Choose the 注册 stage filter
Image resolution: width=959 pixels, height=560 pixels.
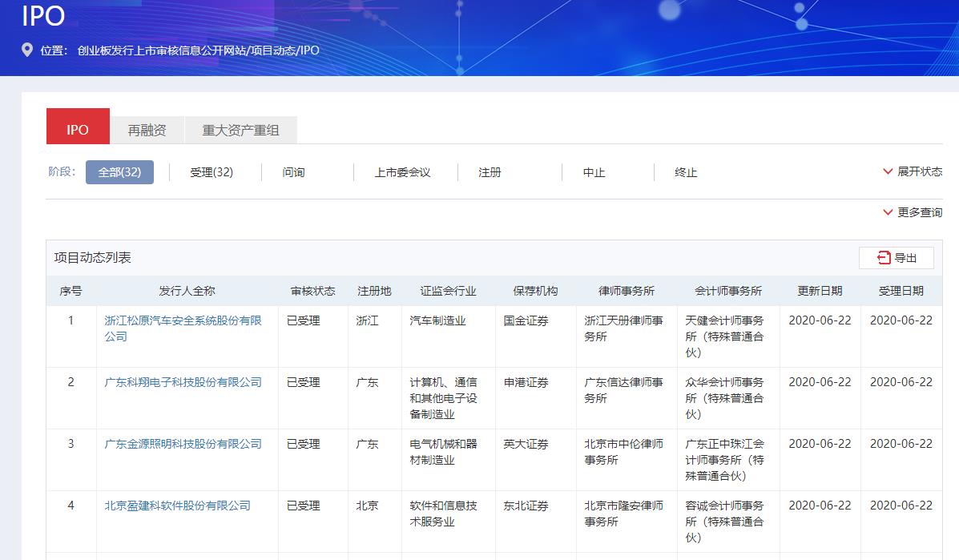coord(490,172)
